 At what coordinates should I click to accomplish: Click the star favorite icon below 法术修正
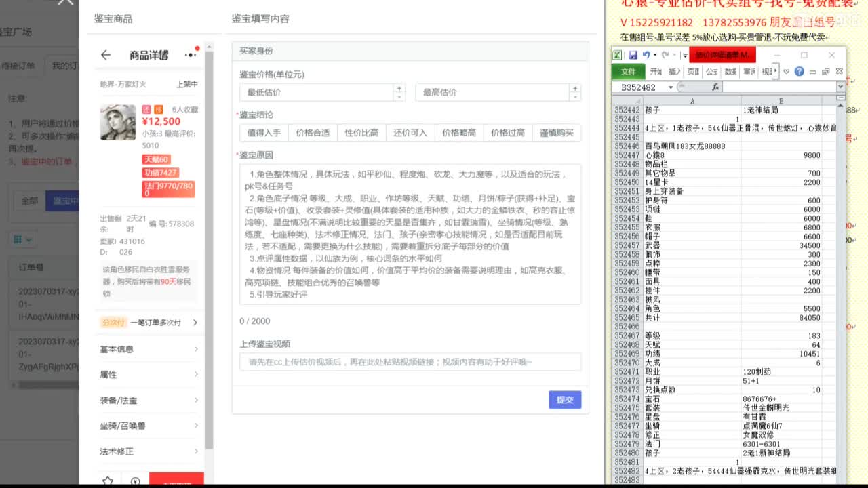[x=107, y=479]
